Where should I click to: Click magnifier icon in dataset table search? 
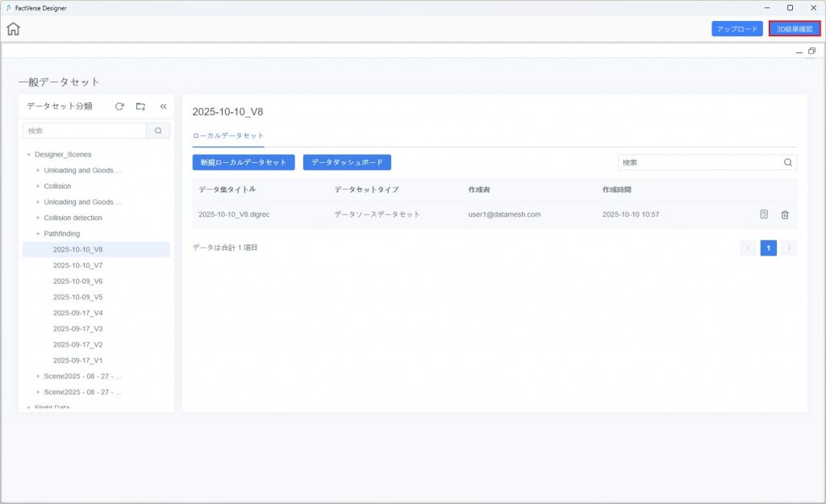coord(787,162)
